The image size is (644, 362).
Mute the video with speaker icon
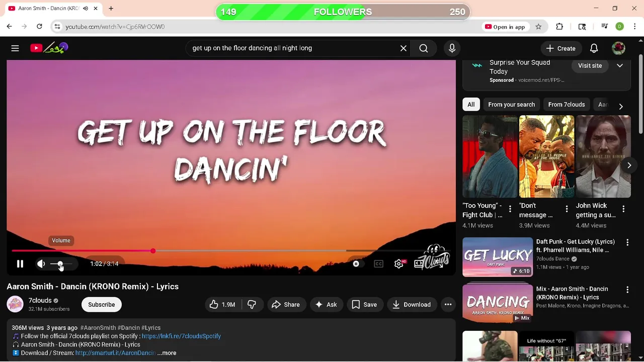click(x=41, y=263)
